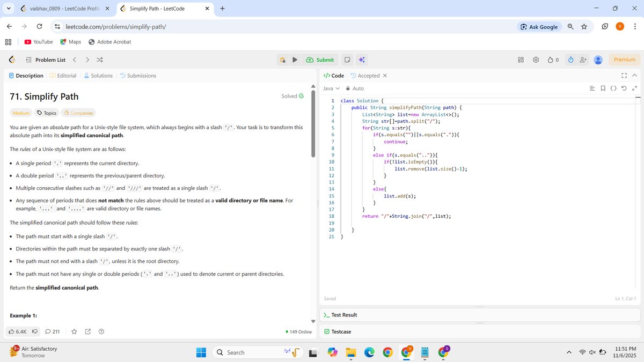Image resolution: width=644 pixels, height=362 pixels.
Task: Reload the browser page
Action: click(x=39, y=27)
